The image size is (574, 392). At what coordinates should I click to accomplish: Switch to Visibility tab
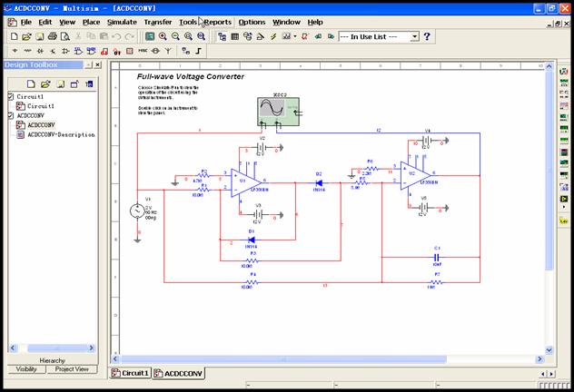coord(26,369)
